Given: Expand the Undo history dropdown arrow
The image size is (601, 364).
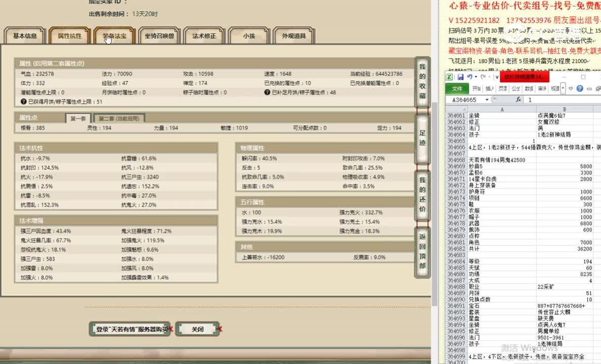Looking at the screenshot, I should 476,76.
